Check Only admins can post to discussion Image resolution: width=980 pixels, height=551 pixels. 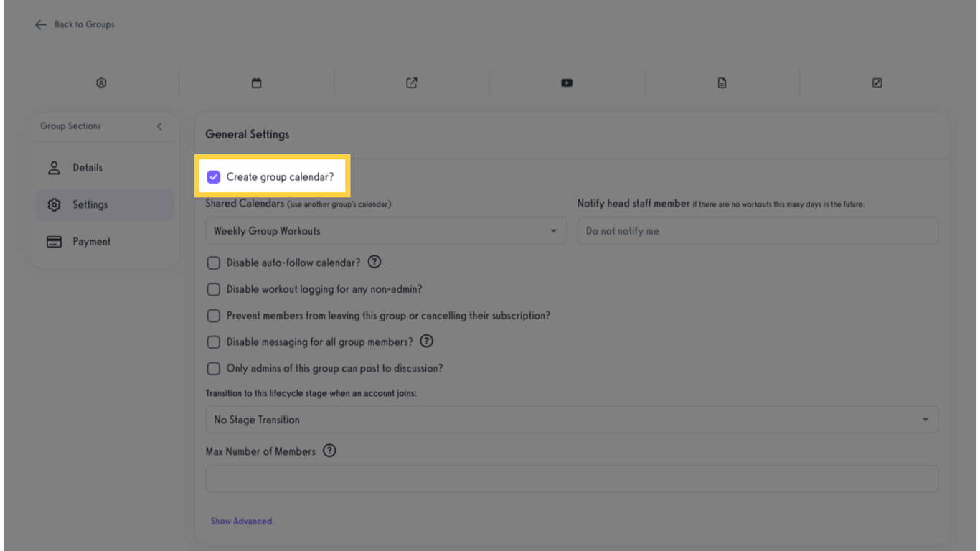coord(213,368)
